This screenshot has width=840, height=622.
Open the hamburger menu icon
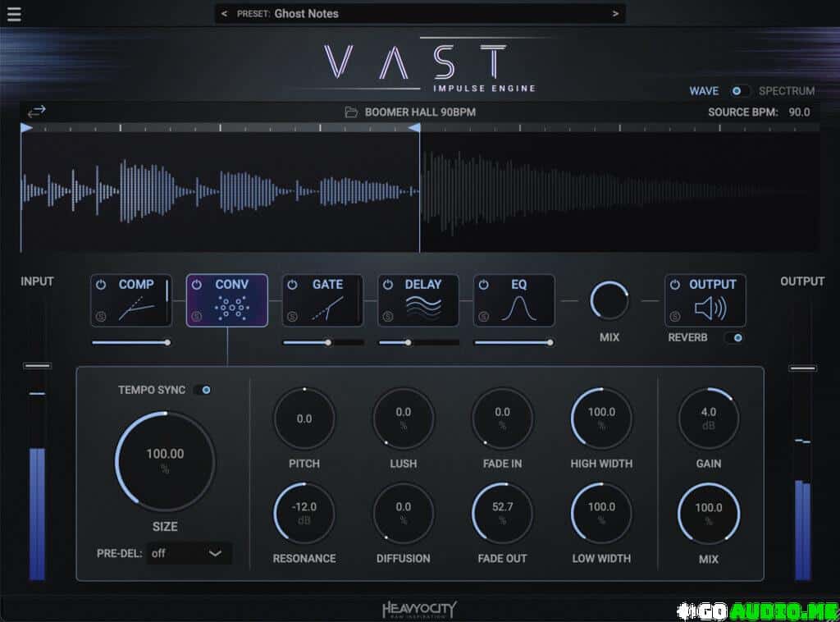click(14, 14)
